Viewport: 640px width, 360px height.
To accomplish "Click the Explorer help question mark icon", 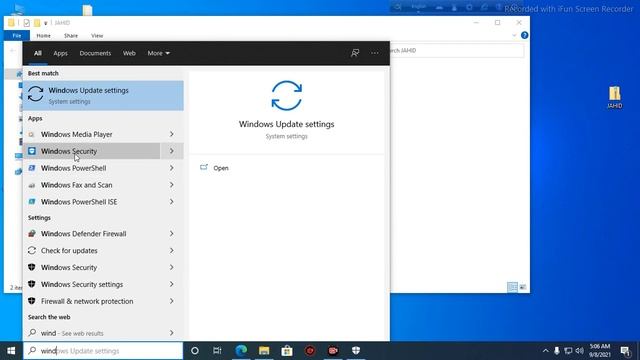I will pos(524,36).
